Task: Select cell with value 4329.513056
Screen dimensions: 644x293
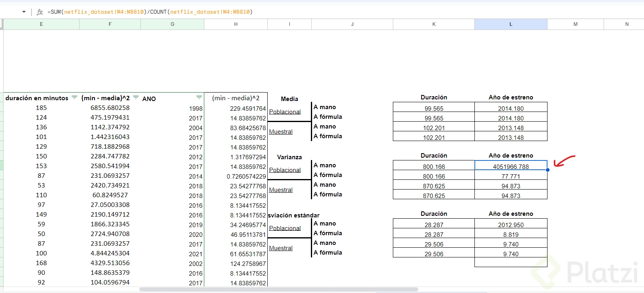Action: (110, 263)
